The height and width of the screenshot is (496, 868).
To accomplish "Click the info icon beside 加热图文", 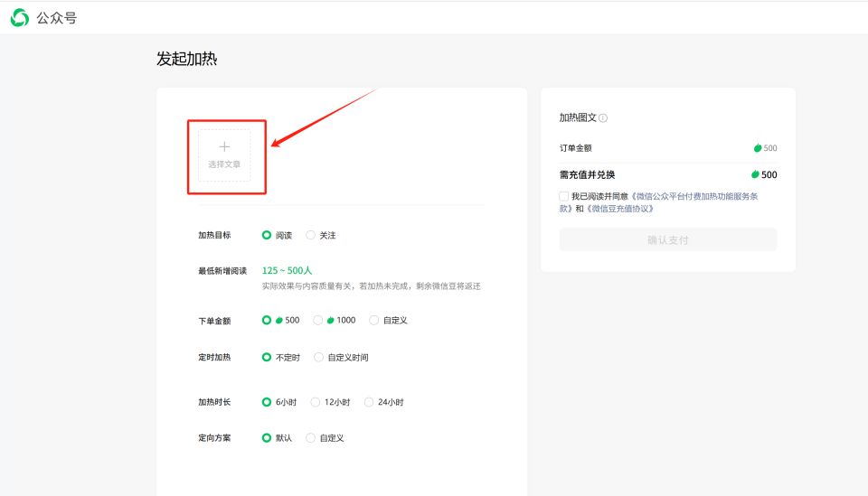I will click(x=603, y=117).
